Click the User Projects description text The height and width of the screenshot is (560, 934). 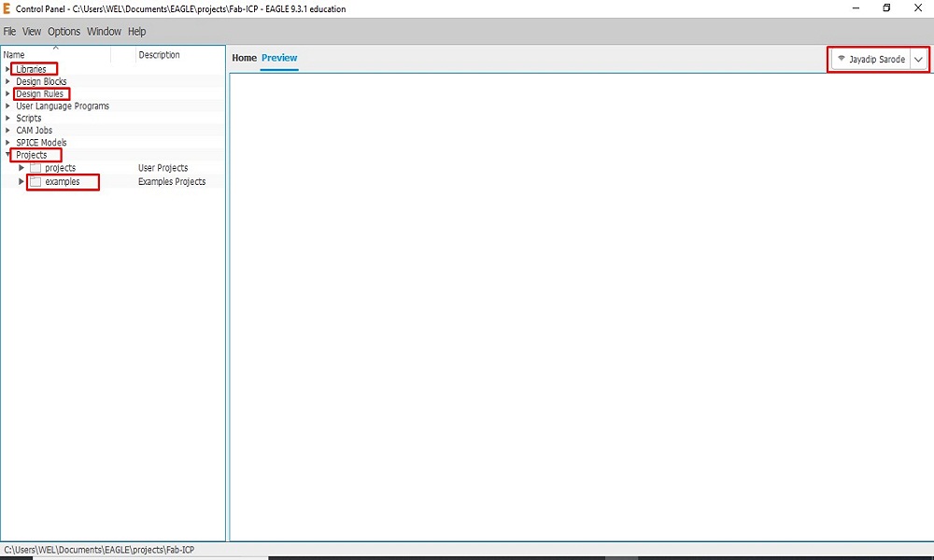click(163, 168)
